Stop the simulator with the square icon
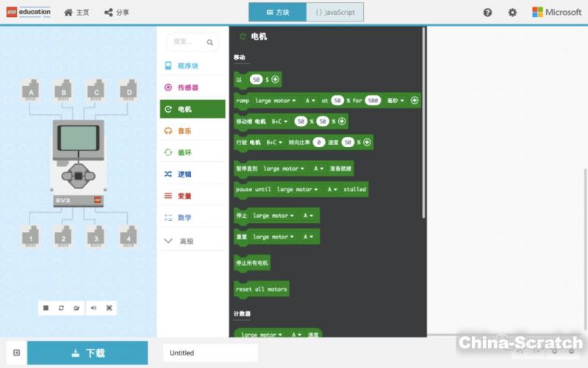 (x=46, y=308)
